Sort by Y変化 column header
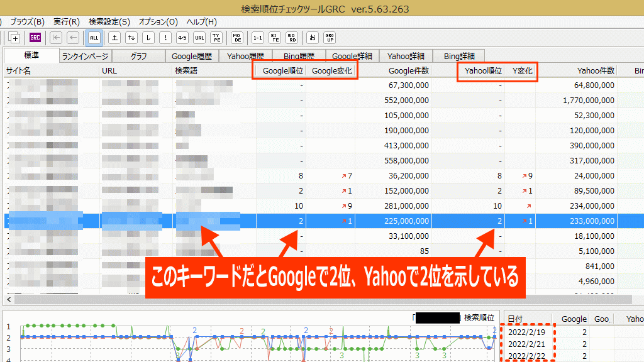Image resolution: width=644 pixels, height=362 pixels. tap(520, 70)
